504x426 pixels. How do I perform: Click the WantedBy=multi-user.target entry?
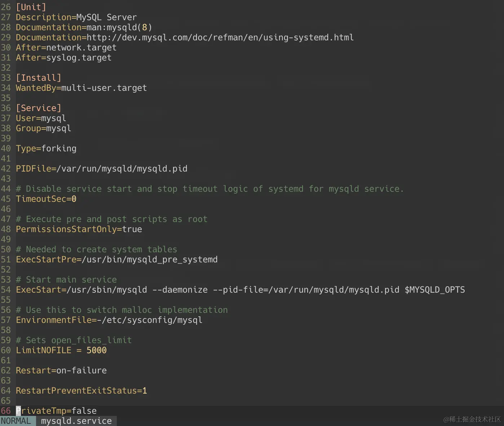tap(81, 88)
